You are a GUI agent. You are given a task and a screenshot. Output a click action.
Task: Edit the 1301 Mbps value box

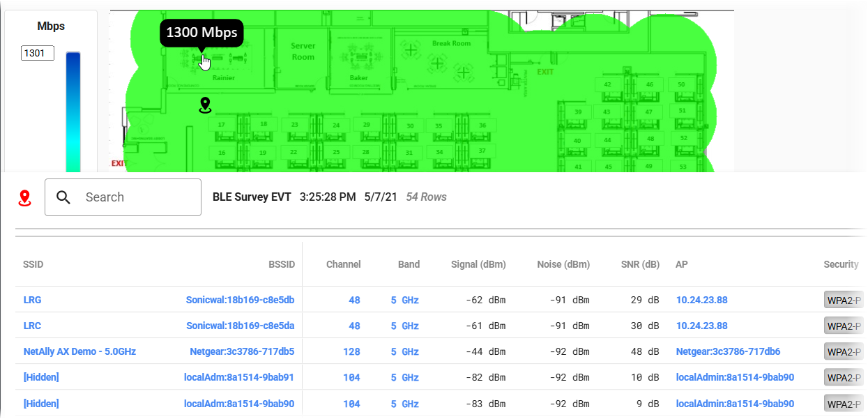[x=38, y=53]
